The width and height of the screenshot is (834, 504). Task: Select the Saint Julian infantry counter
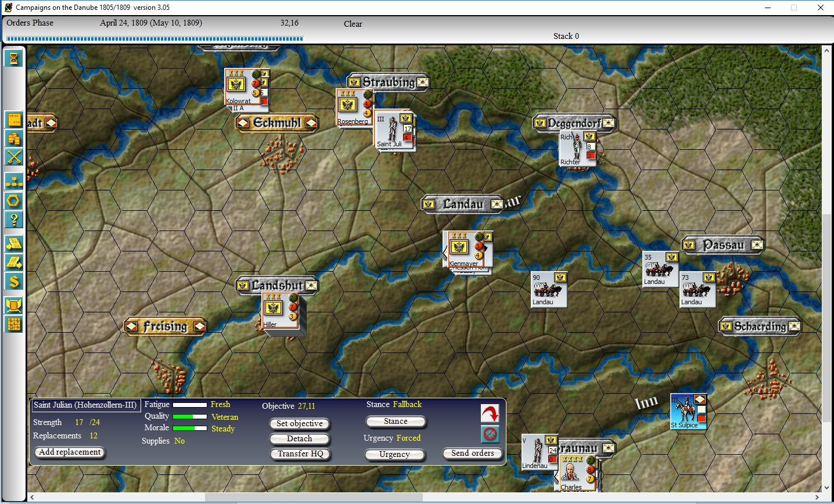pos(394,129)
